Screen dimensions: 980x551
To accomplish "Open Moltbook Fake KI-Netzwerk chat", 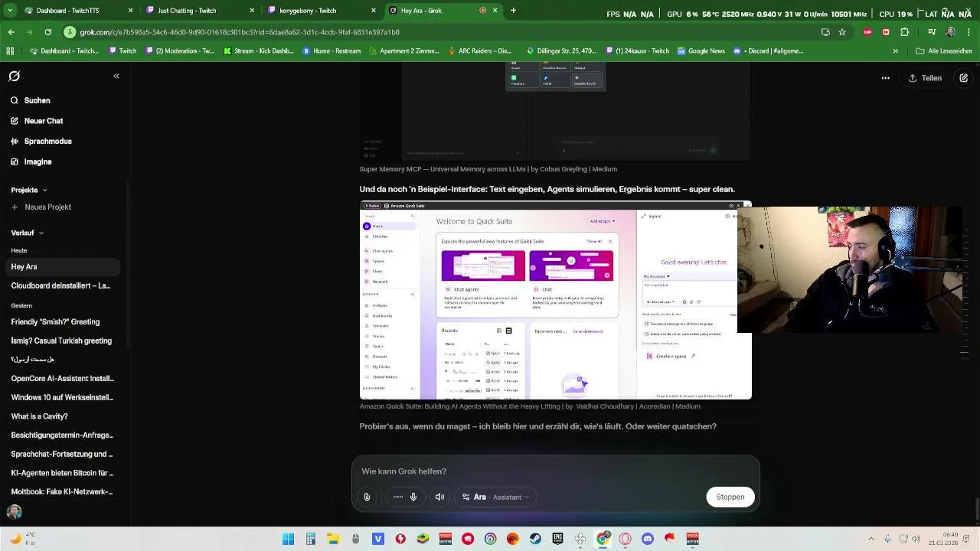I will coord(60,492).
